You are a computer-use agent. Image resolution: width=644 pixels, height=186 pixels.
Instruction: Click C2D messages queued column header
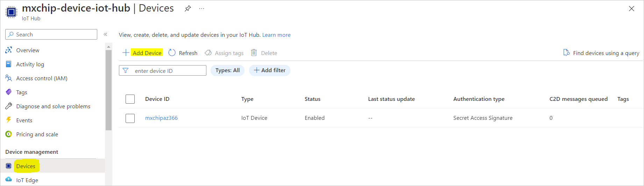[579, 99]
